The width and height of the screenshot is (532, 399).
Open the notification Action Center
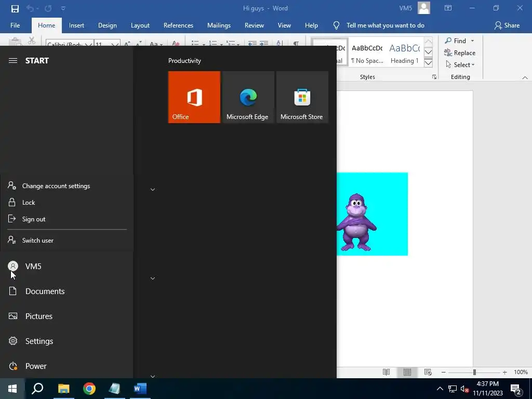pyautogui.click(x=516, y=389)
